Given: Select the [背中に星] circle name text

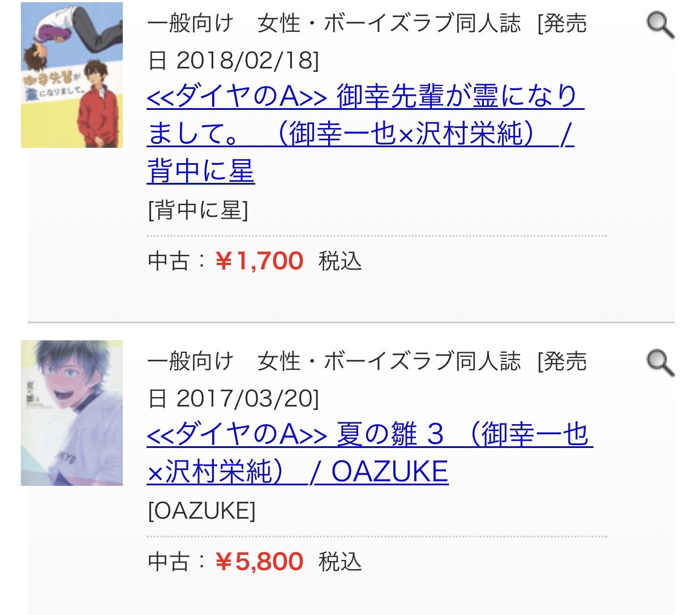Looking at the screenshot, I should (198, 210).
